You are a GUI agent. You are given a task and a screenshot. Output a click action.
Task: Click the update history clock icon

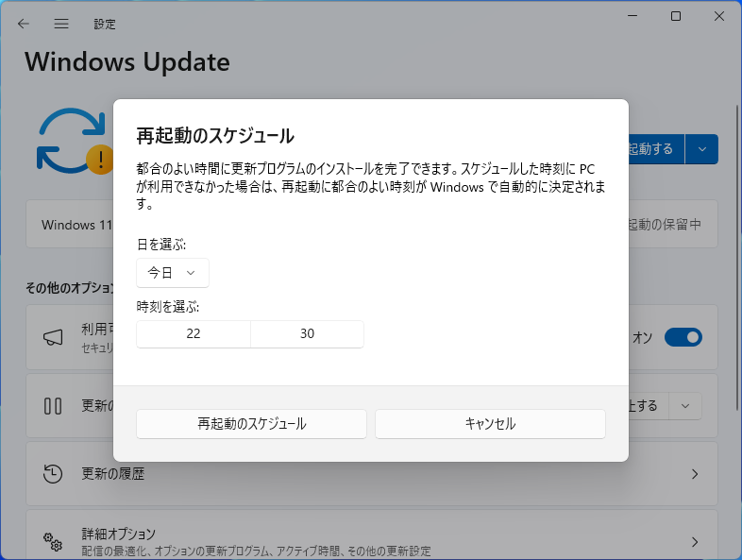pos(53,474)
